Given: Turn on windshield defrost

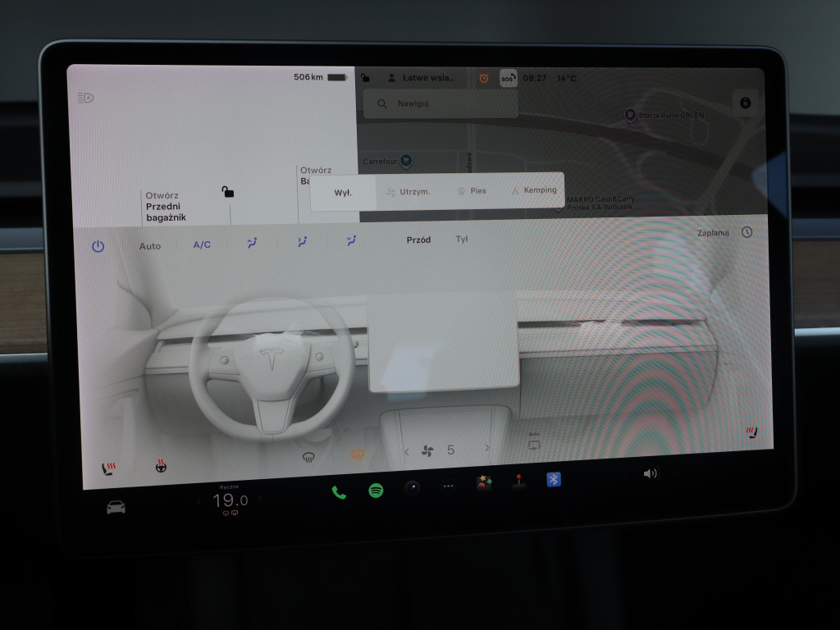Looking at the screenshot, I should coord(308,458).
